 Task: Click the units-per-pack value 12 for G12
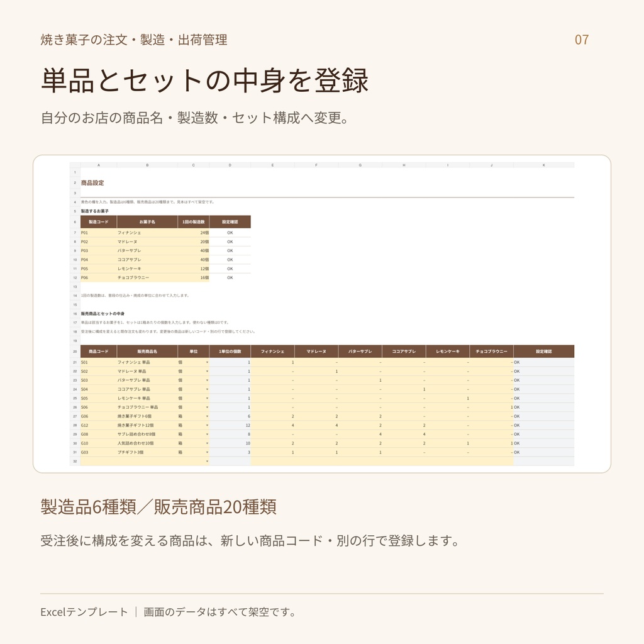coord(230,426)
